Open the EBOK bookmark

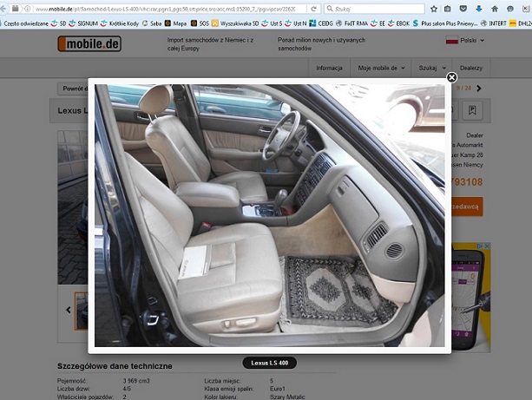pos(398,23)
